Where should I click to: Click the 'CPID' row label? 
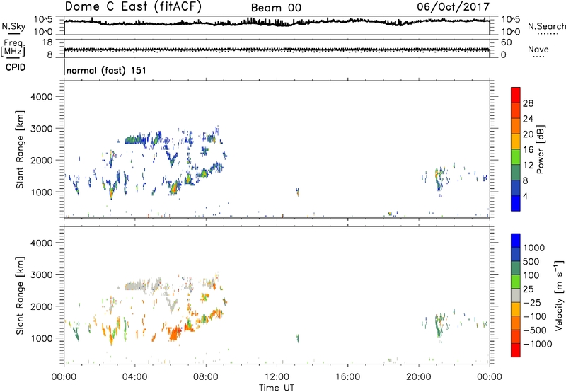coord(16,67)
